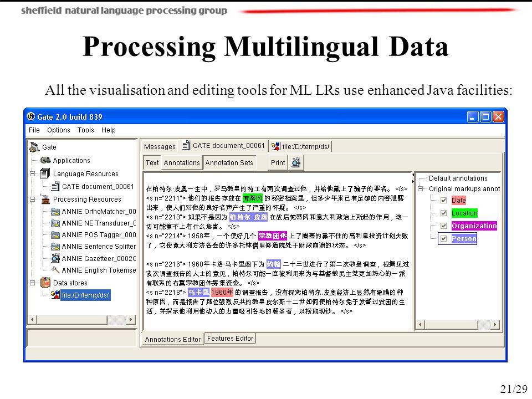The width and height of the screenshot is (532, 399).
Task: Collapse the Data stores node
Action: point(33,283)
